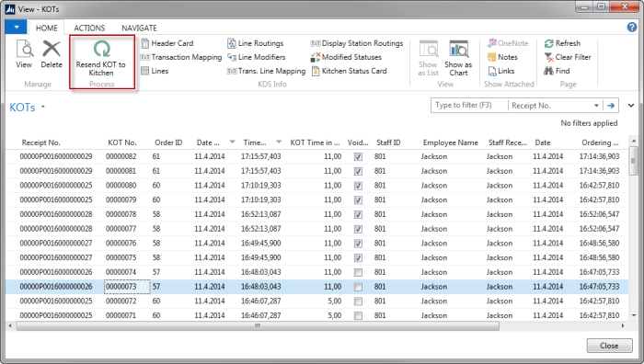
Task: Toggle Void checkbox for KOT 00000080
Action: click(358, 186)
